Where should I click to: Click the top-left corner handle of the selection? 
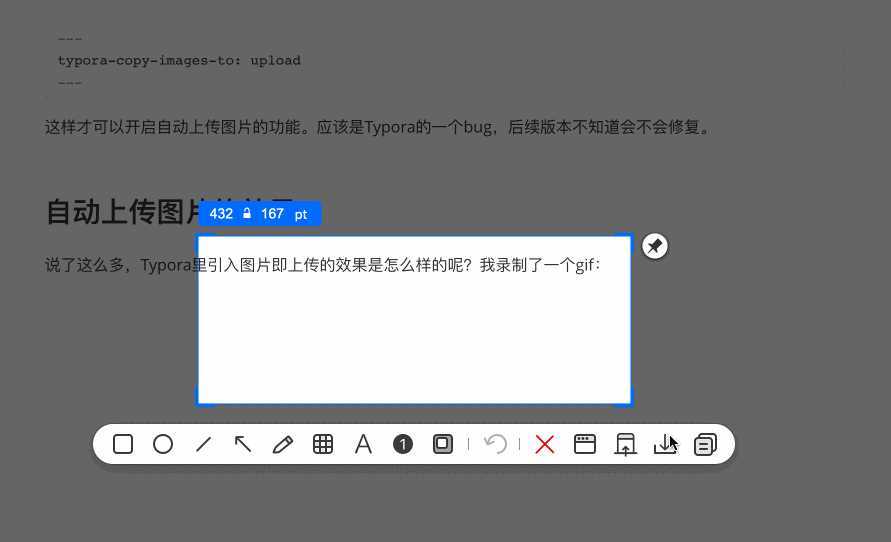[198, 236]
